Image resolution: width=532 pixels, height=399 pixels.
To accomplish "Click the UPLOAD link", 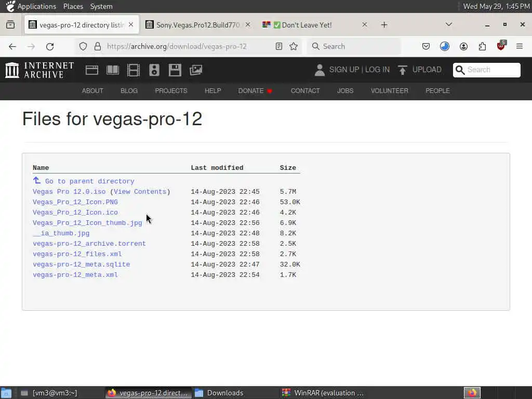I will click(x=427, y=70).
